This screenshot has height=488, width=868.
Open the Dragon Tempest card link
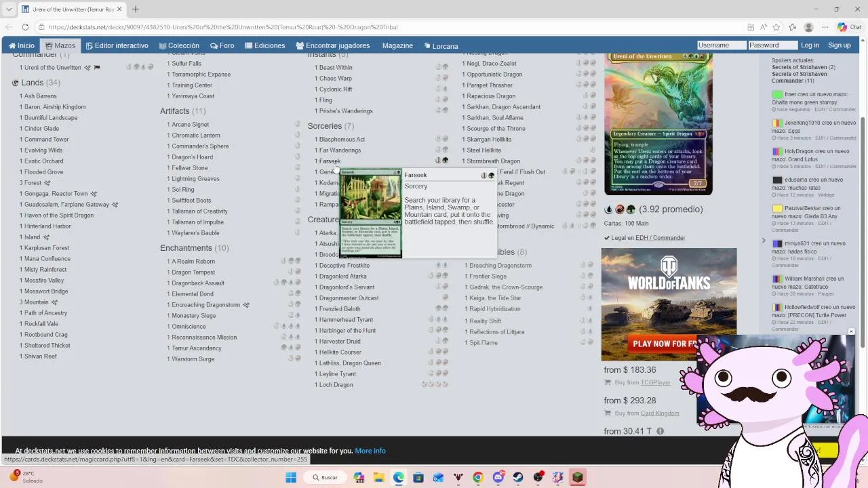tap(193, 272)
